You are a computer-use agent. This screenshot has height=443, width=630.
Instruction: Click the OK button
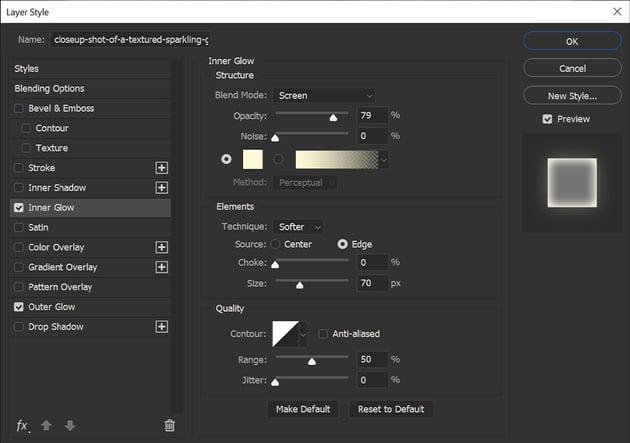click(572, 41)
